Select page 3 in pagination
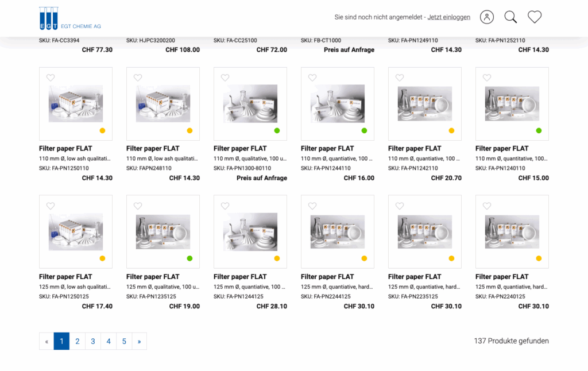Screen dimensions: 588x371 [93, 341]
